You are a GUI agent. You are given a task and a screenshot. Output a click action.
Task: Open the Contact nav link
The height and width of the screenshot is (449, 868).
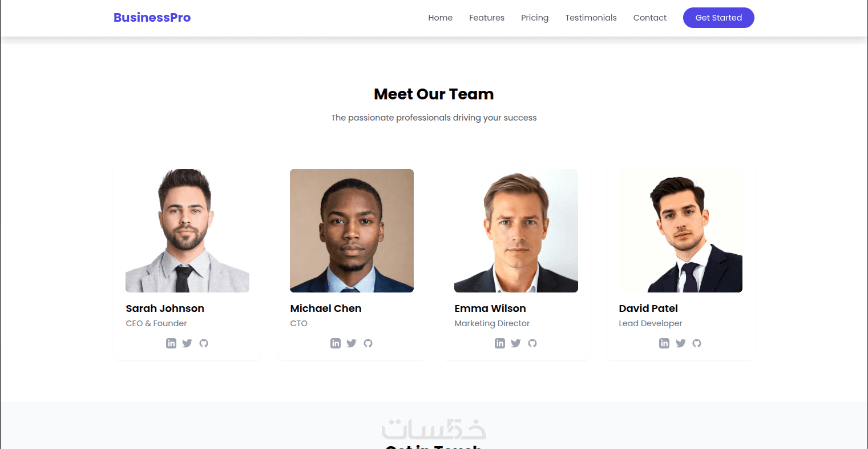tap(650, 18)
